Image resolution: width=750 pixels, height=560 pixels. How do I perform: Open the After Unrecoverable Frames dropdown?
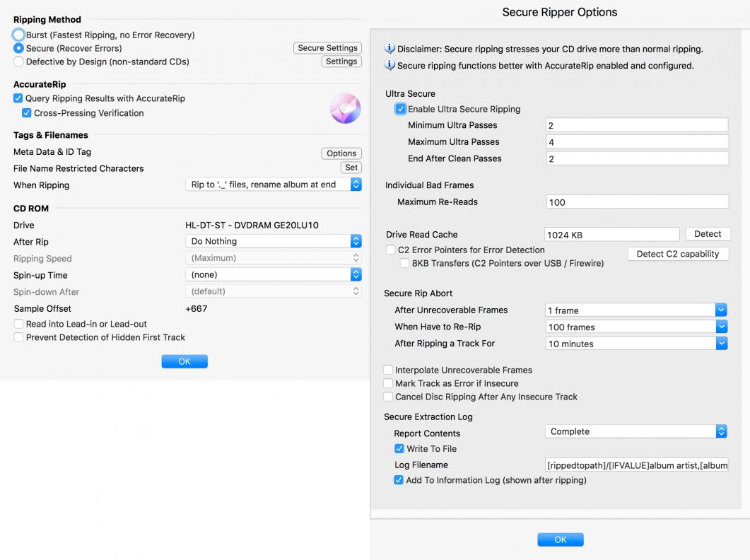[x=636, y=310]
